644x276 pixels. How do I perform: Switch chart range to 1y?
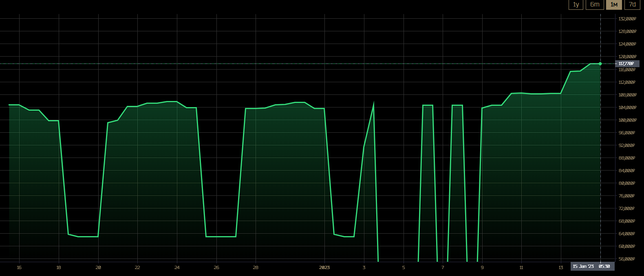[576, 4]
